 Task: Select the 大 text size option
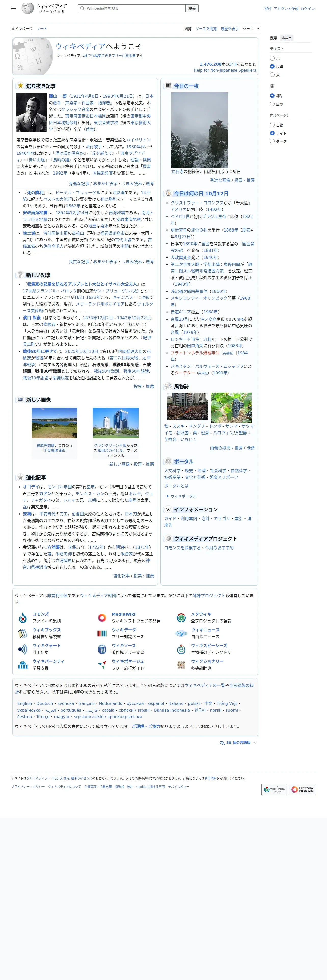[x=272, y=75]
